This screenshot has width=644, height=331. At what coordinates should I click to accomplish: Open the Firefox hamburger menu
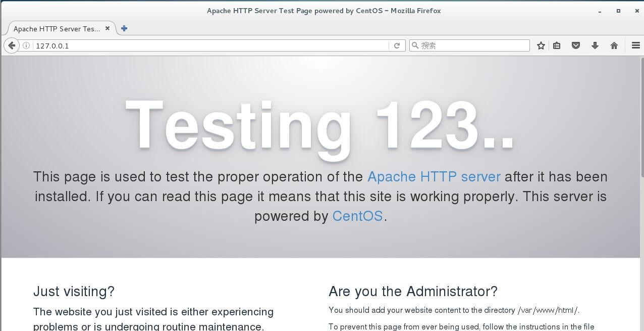(636, 45)
